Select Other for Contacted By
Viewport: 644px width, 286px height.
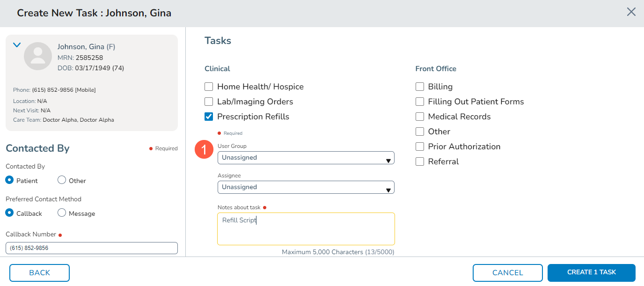click(x=62, y=180)
